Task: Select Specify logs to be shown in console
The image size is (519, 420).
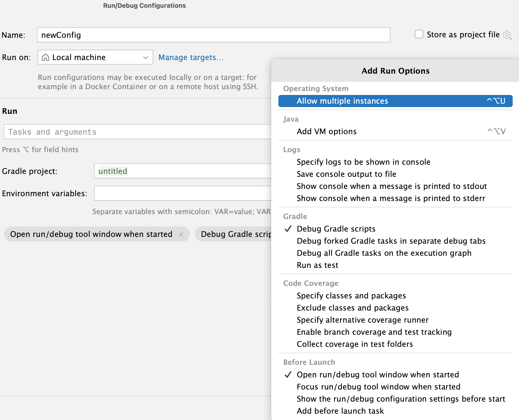Action: (395, 162)
